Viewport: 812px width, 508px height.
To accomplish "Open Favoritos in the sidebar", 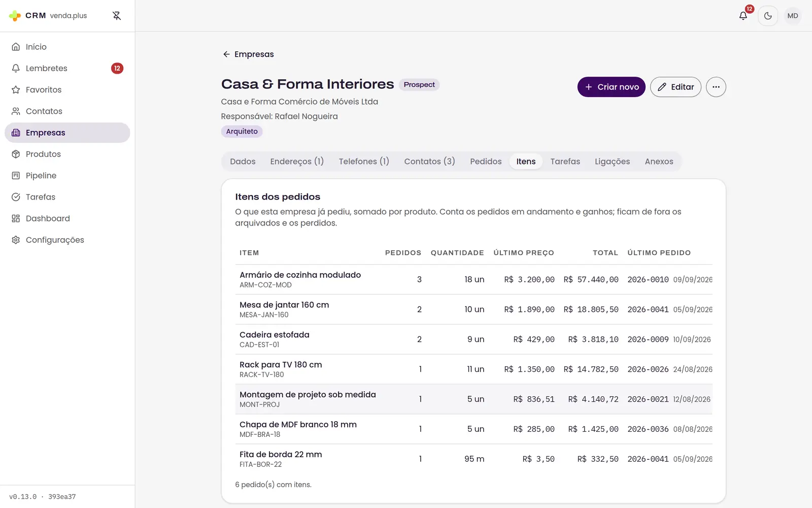I will [67, 89].
